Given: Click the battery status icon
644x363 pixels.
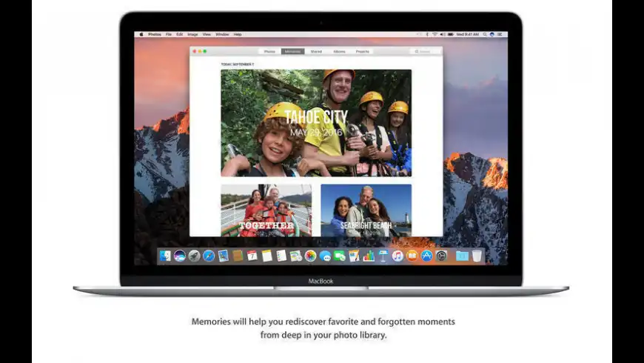Looking at the screenshot, I should coord(451,35).
